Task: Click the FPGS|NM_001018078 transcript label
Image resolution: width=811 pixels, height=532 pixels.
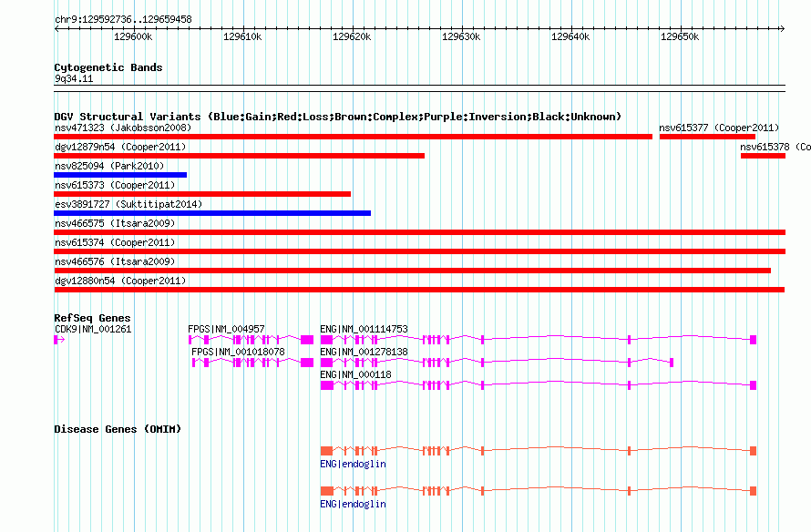Action: (238, 352)
